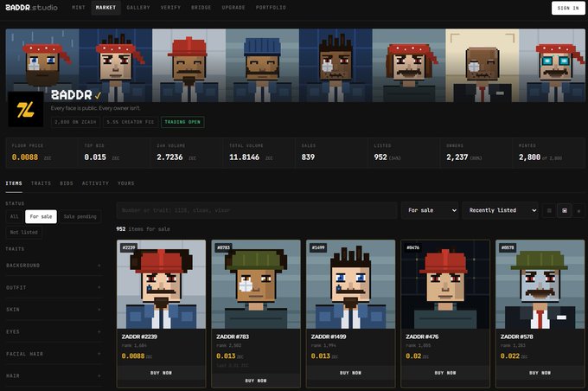Click the 839 sales value

pos(308,157)
